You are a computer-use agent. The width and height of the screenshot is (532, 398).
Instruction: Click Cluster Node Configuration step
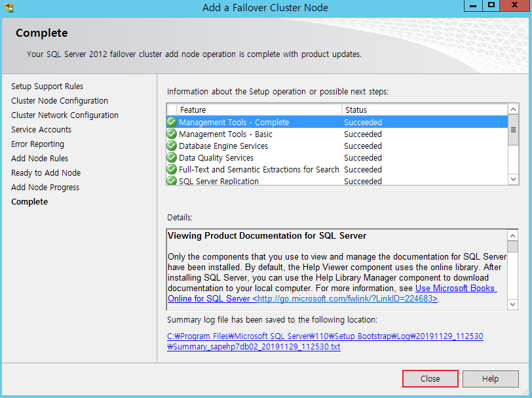point(60,100)
